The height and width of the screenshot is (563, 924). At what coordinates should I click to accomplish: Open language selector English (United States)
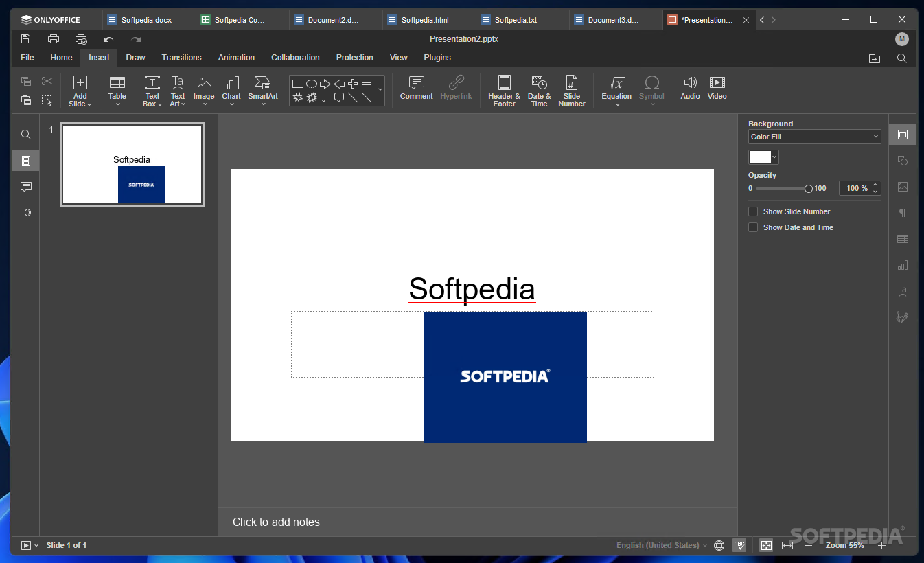[x=661, y=545]
